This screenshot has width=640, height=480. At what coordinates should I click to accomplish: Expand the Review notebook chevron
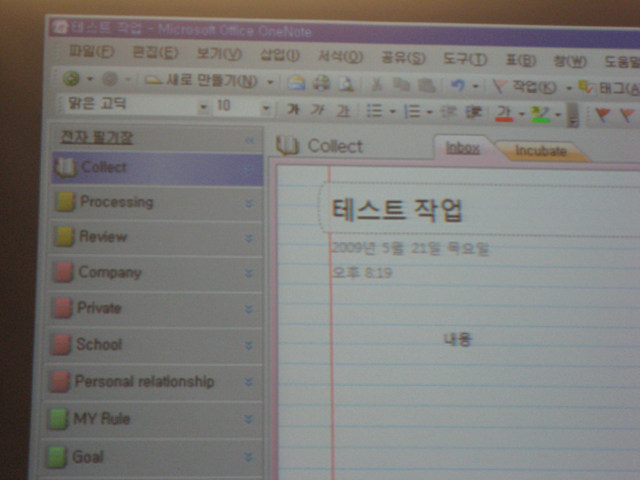(x=249, y=238)
